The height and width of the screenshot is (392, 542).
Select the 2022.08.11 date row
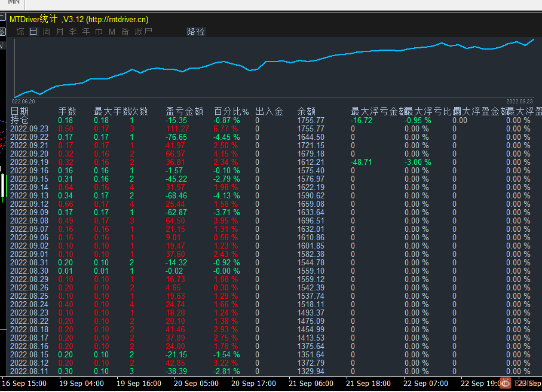point(29,371)
